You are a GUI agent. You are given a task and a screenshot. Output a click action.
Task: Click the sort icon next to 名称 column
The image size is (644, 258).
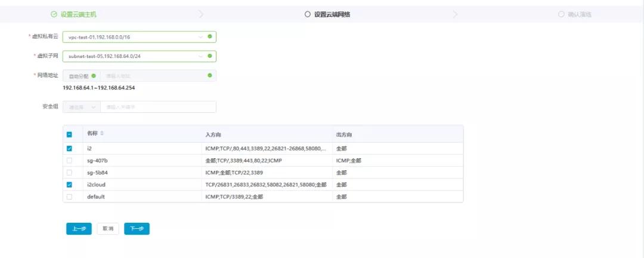click(x=101, y=133)
